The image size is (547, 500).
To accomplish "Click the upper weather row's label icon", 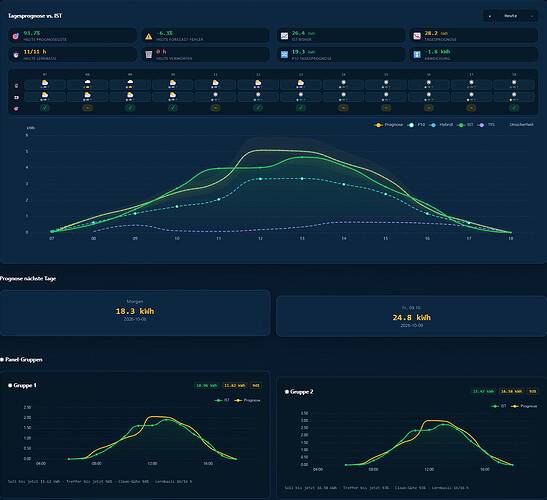I will [x=16, y=85].
